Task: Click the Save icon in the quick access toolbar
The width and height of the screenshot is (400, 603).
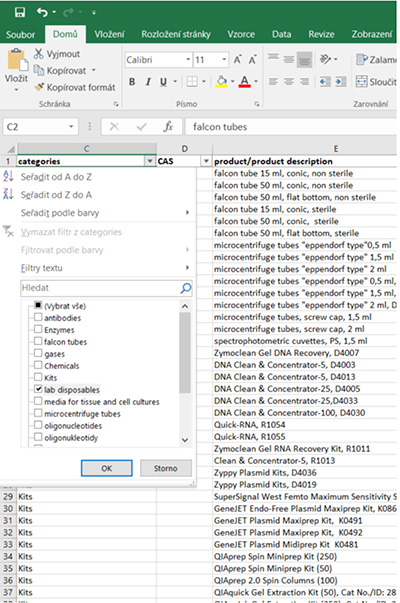Action: pos(20,12)
